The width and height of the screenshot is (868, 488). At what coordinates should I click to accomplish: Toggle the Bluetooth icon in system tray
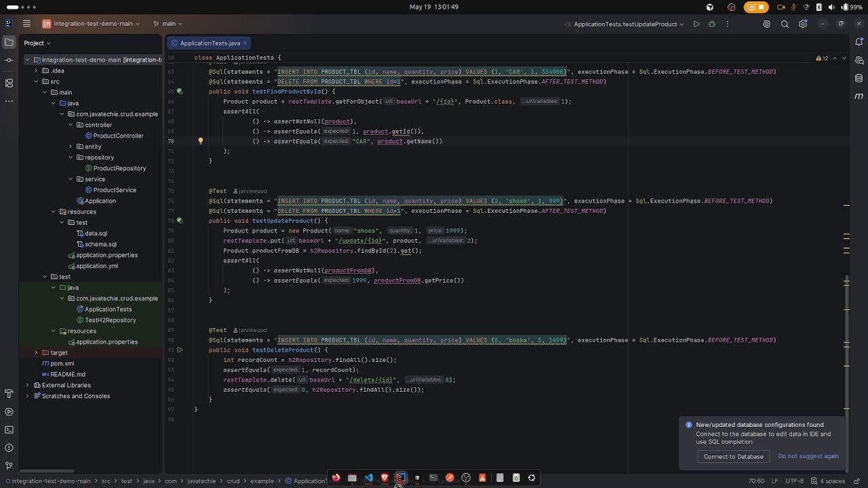819,7
